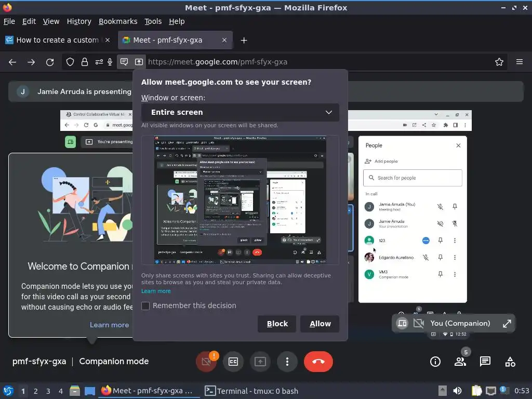
Task: Switch to How to create a custom tab
Action: click(x=58, y=40)
